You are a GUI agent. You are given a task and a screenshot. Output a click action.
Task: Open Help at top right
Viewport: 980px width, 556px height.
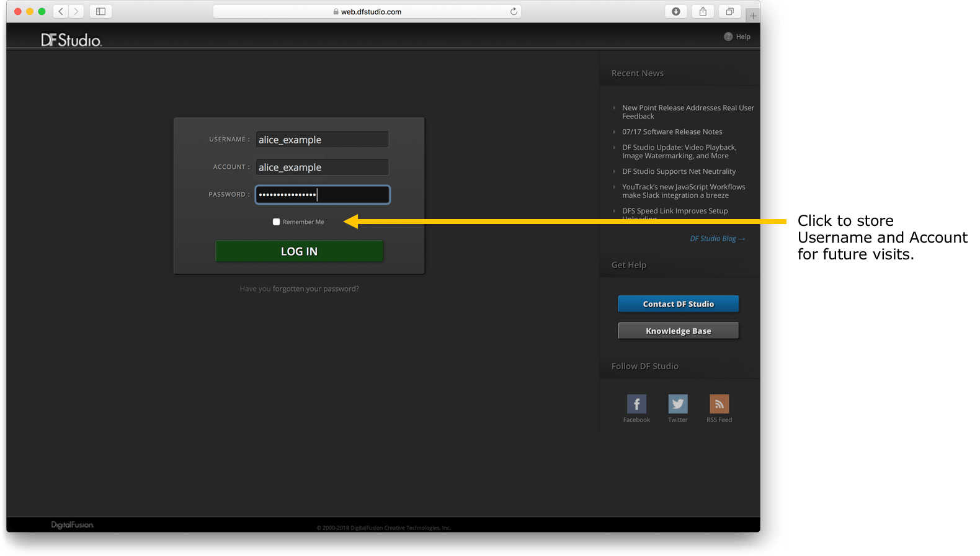[x=737, y=37]
